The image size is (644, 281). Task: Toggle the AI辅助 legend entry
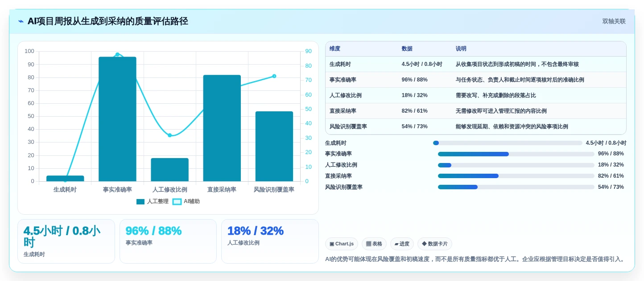tap(186, 201)
